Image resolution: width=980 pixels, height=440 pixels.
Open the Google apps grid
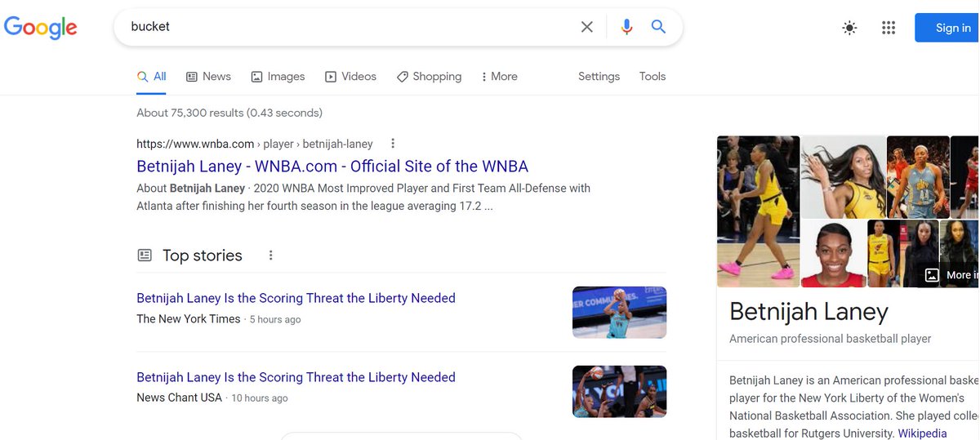889,28
